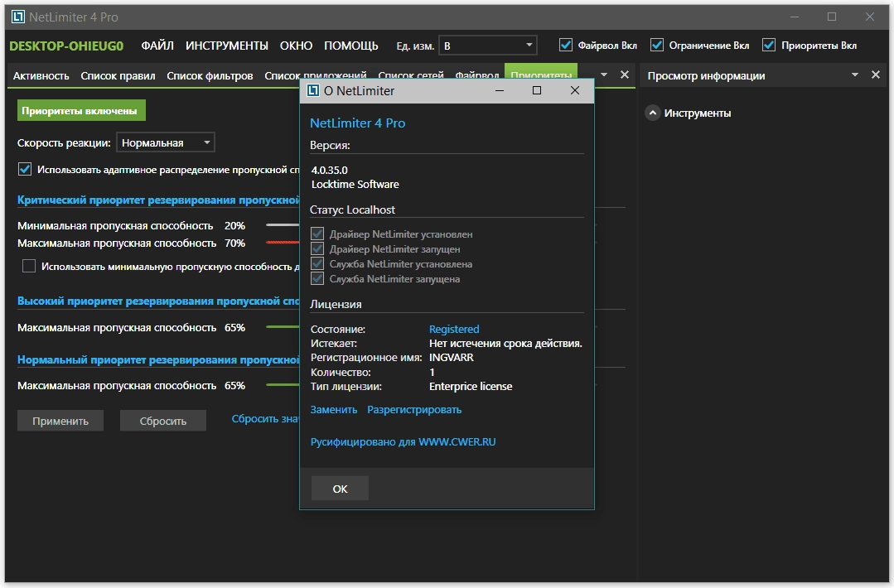
Task: Click the About dialog NetLimiter logo icon
Action: point(313,90)
